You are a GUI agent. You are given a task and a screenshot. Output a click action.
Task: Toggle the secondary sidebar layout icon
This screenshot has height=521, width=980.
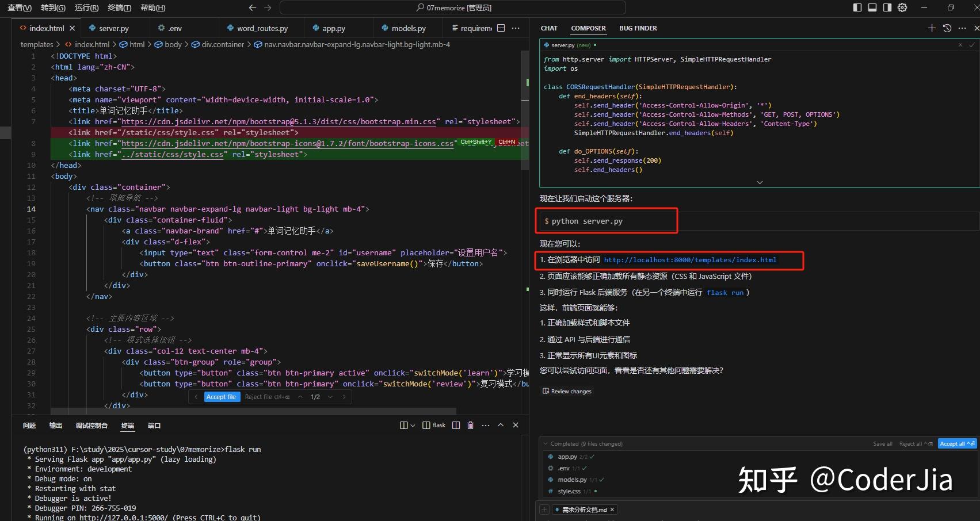(x=887, y=7)
